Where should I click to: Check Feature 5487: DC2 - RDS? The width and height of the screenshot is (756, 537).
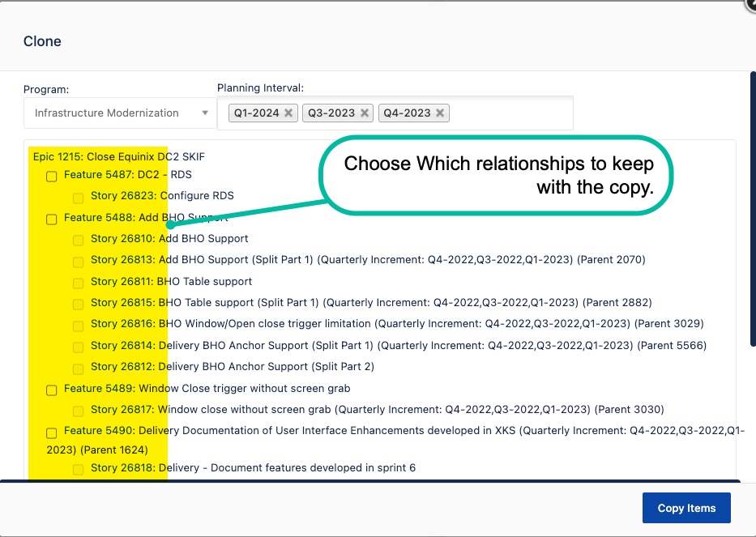pos(52,177)
